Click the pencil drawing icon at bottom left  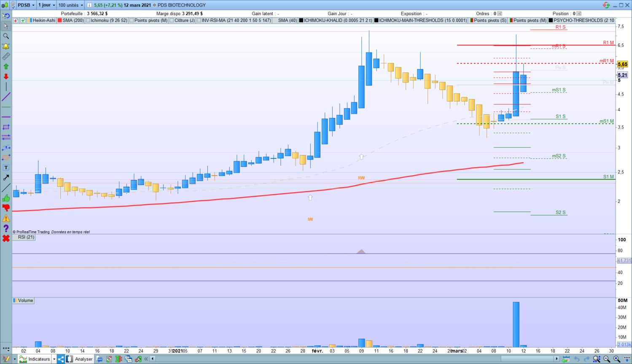[6, 359]
